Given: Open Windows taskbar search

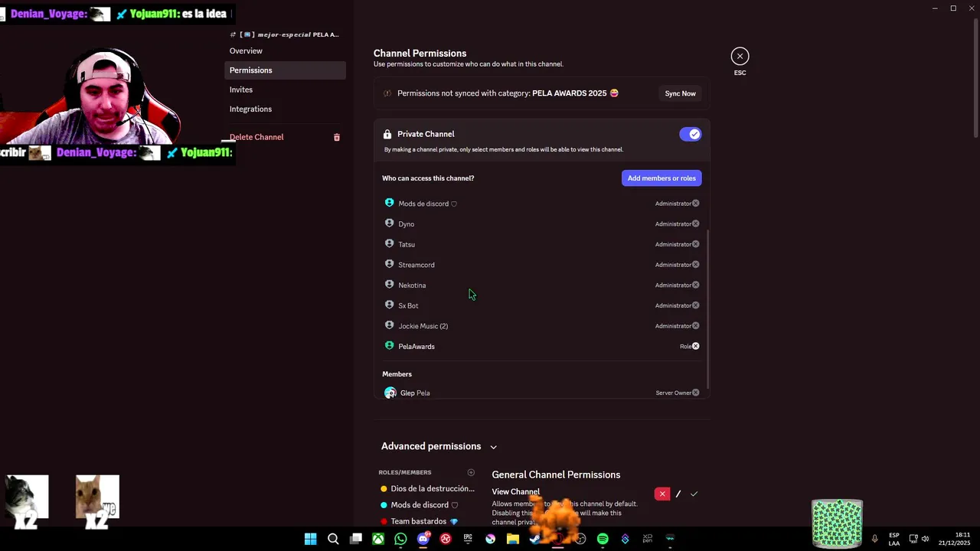Looking at the screenshot, I should point(333,539).
